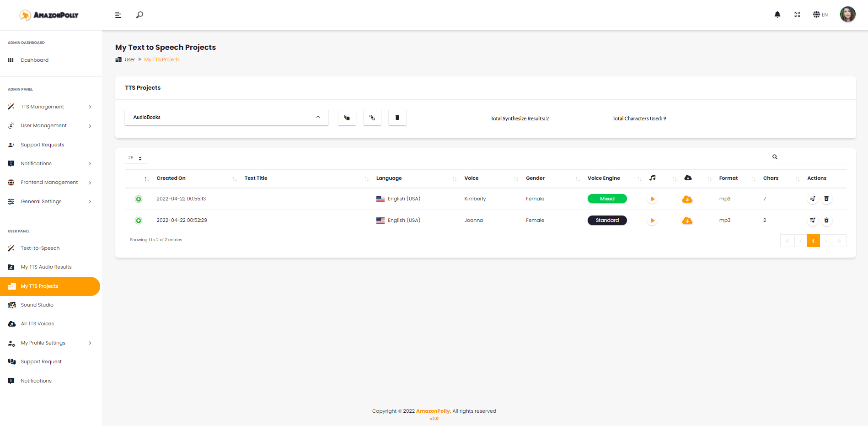
Task: Click the second project toolbar button beside AudioBooks
Action: coord(372,118)
